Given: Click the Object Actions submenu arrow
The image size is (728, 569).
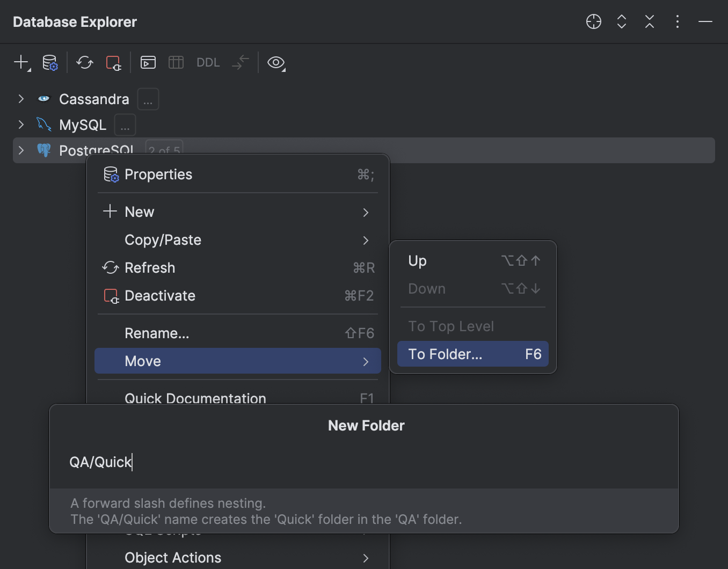Looking at the screenshot, I should coord(366,558).
